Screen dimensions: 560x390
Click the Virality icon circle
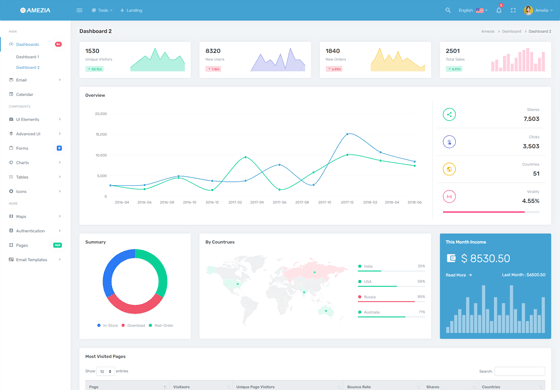tap(449, 196)
